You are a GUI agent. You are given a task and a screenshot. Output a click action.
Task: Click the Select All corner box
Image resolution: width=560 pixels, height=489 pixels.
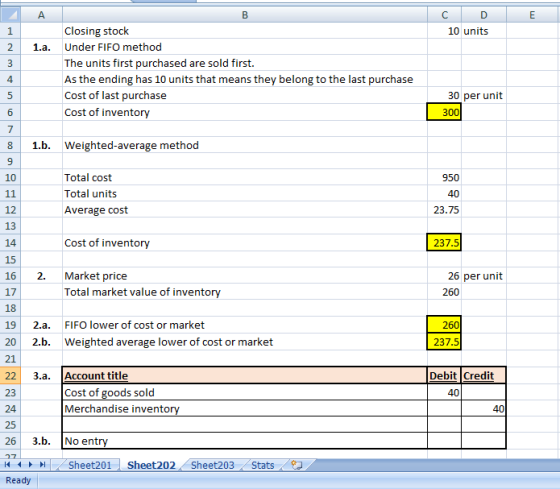tap(10, 15)
